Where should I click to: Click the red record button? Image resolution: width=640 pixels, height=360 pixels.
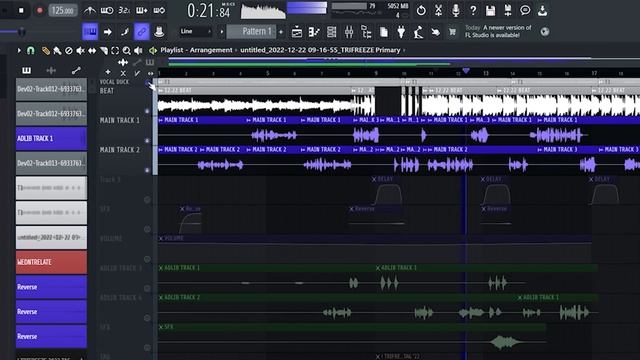point(39,10)
